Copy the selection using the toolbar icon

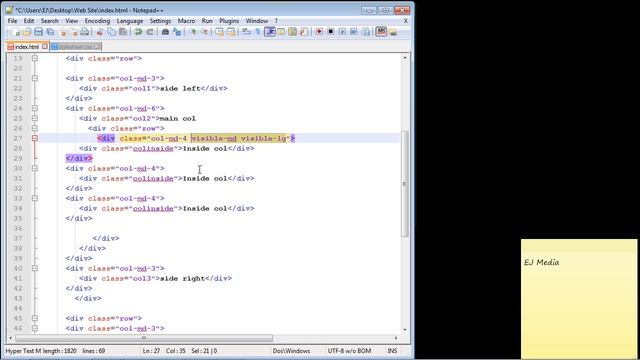click(111, 32)
